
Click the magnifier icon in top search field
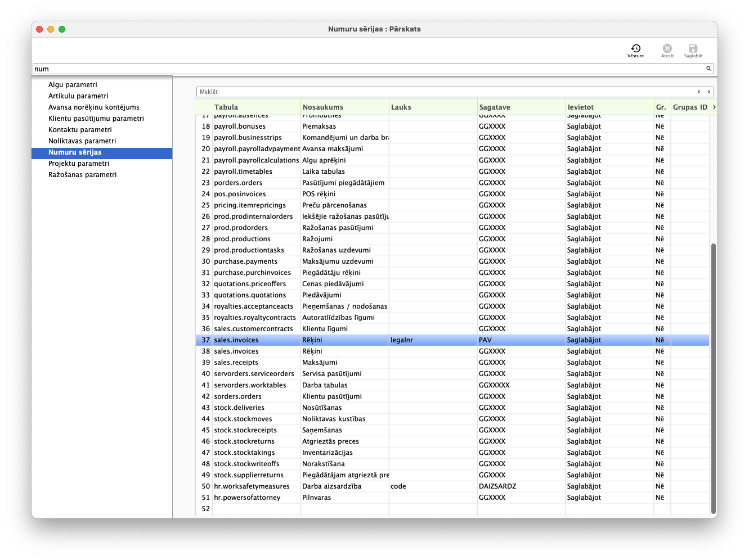708,69
